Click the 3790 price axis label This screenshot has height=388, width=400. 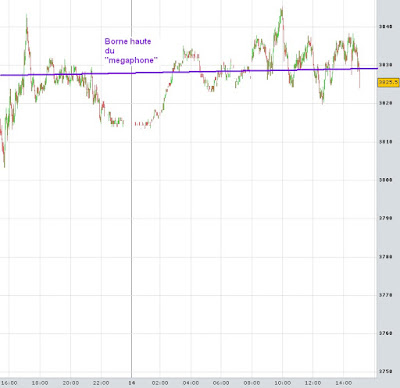(x=386, y=218)
